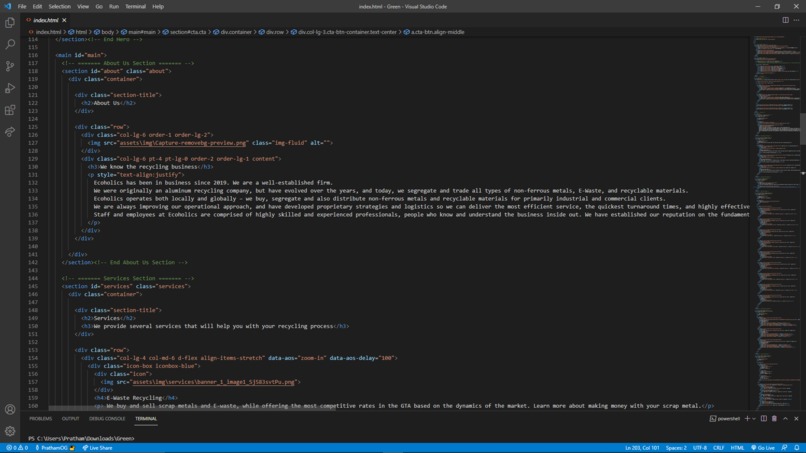Open the Go menu
Screen dimensions: 806x453
[99, 7]
